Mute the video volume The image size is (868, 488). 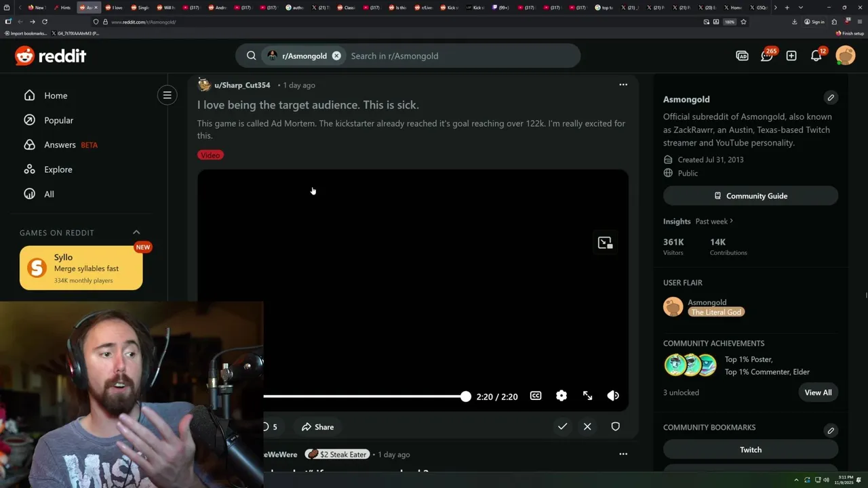coord(613,396)
